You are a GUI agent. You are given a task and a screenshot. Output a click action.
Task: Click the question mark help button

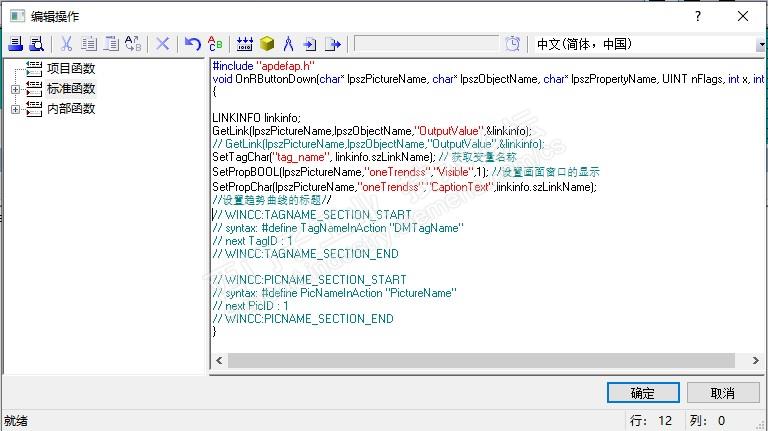pyautogui.click(x=698, y=16)
